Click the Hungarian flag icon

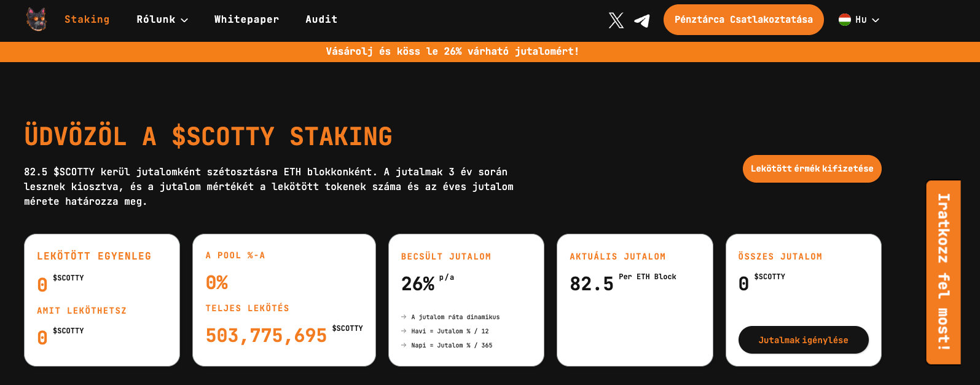845,20
